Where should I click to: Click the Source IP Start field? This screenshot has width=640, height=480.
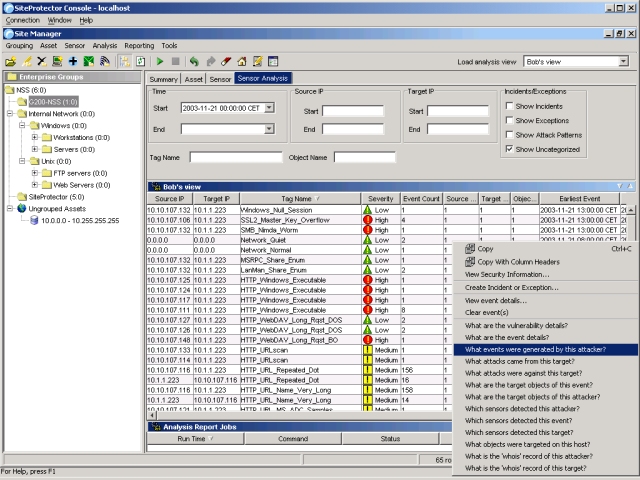353,111
